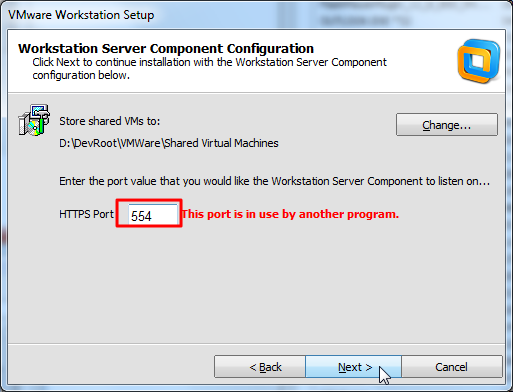Image resolution: width=513 pixels, height=392 pixels.
Task: Click the Enter the port value instruction
Action: click(275, 181)
